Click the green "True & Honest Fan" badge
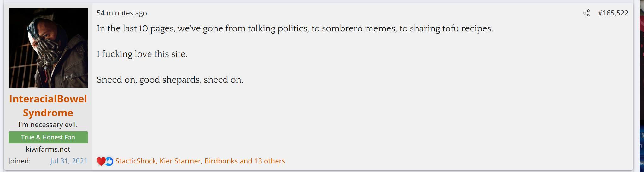The height and width of the screenshot is (172, 644). coord(48,137)
